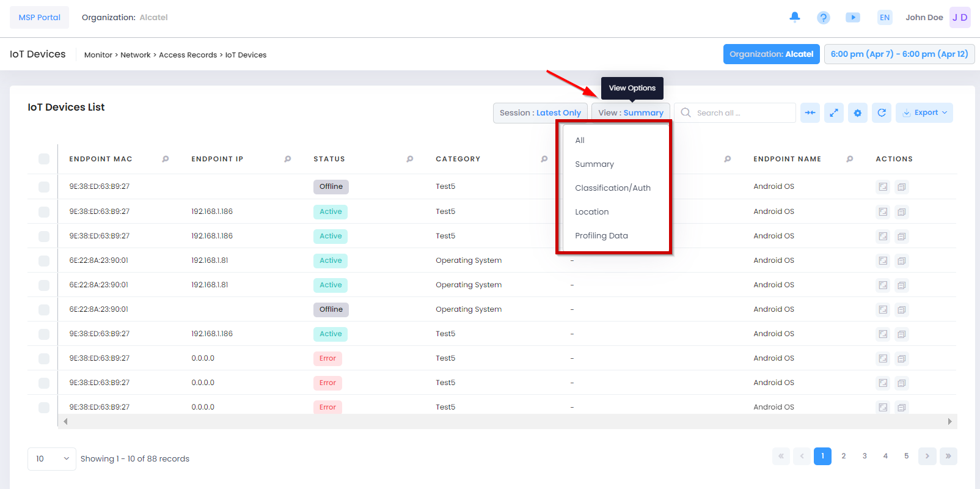Click stacked-pages icon for 6E:22:8A:23:90:01 Offline row
Image resolution: width=980 pixels, height=489 pixels.
[x=902, y=310]
